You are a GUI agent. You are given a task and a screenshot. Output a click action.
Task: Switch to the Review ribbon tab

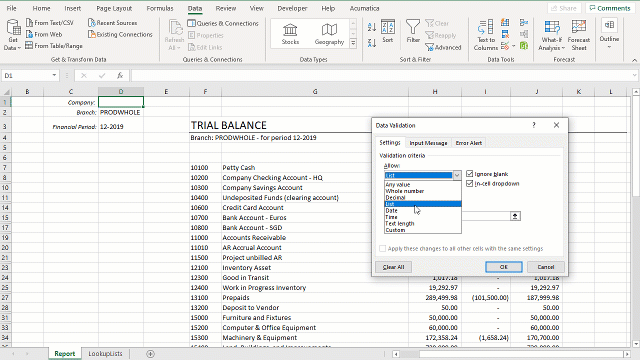[226, 8]
